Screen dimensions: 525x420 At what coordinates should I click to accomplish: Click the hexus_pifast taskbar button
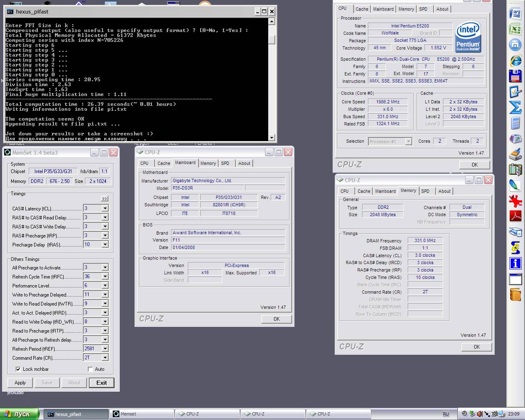[76, 414]
